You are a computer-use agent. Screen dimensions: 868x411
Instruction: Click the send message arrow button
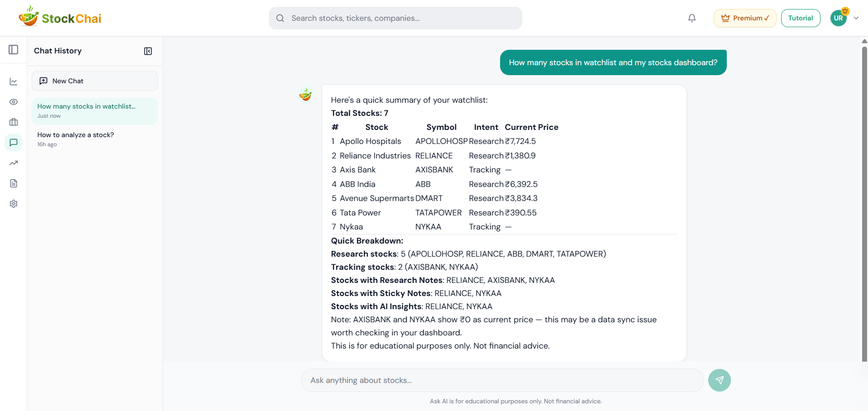(x=719, y=380)
